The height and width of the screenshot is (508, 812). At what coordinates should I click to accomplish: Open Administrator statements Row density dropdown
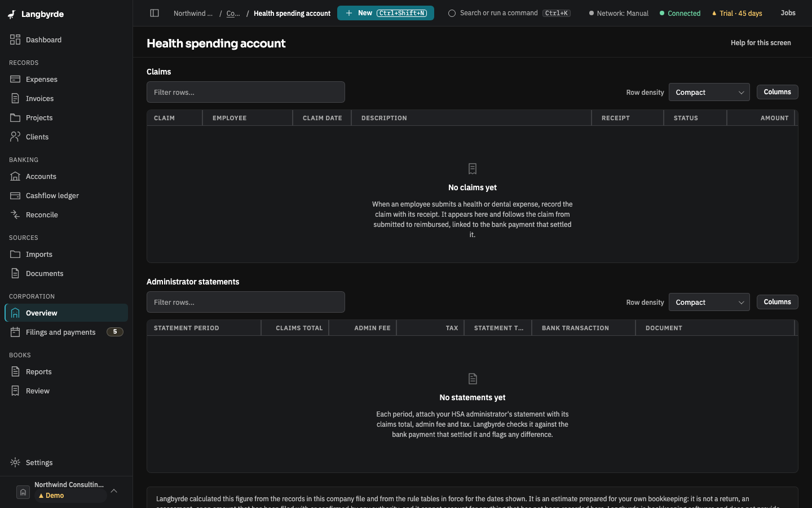(709, 302)
